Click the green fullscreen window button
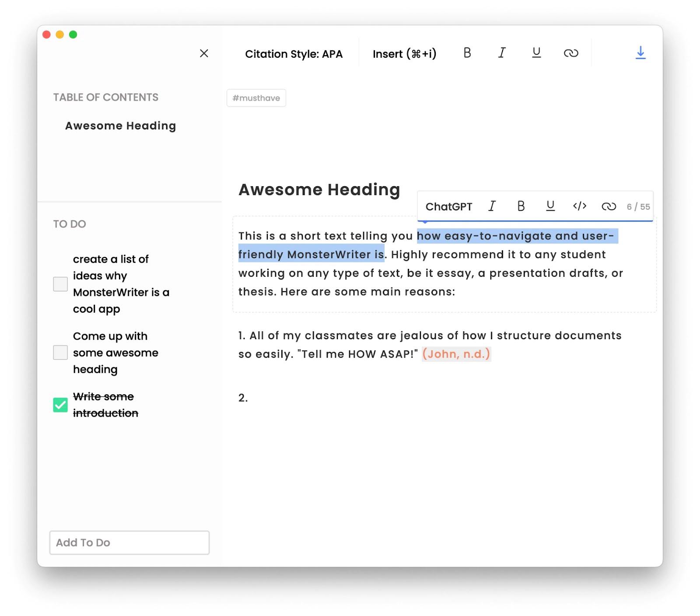Viewport: 700px width, 616px height. click(73, 35)
